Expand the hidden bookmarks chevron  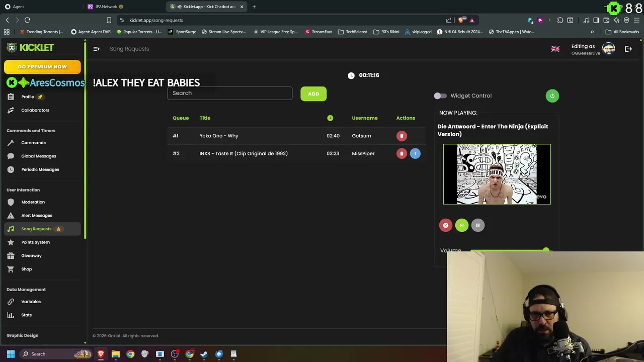pos(592,32)
